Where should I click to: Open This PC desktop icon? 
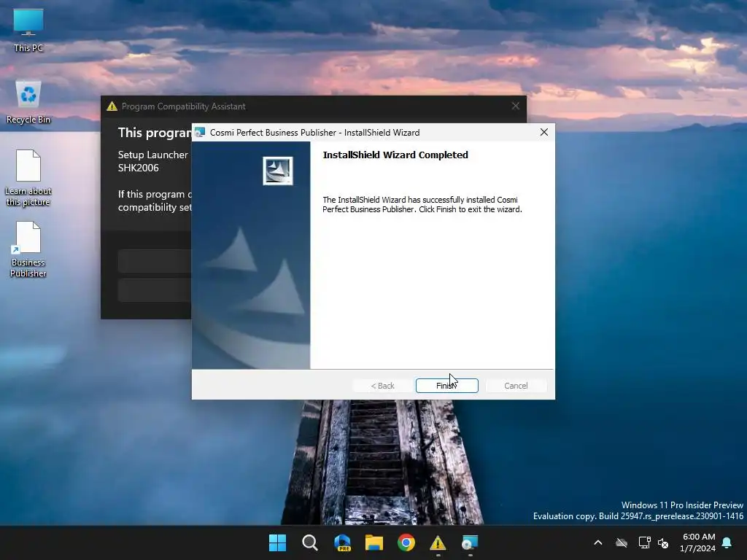click(x=28, y=30)
